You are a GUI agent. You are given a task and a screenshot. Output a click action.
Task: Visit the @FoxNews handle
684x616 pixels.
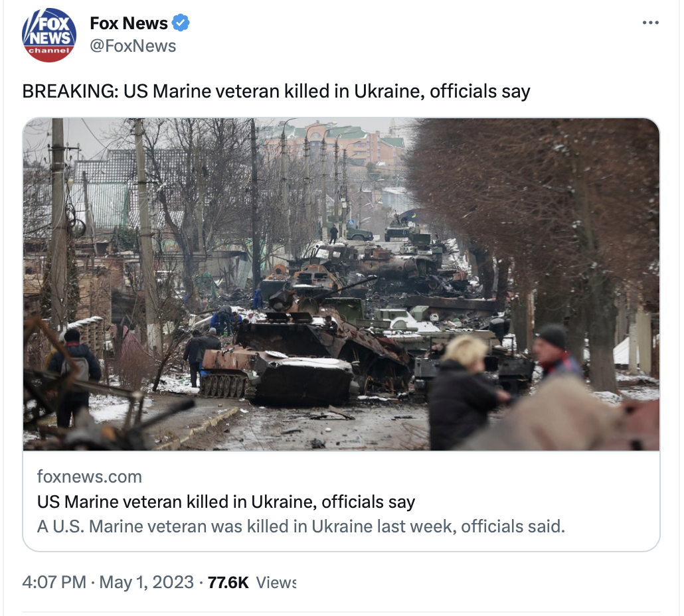[x=133, y=46]
